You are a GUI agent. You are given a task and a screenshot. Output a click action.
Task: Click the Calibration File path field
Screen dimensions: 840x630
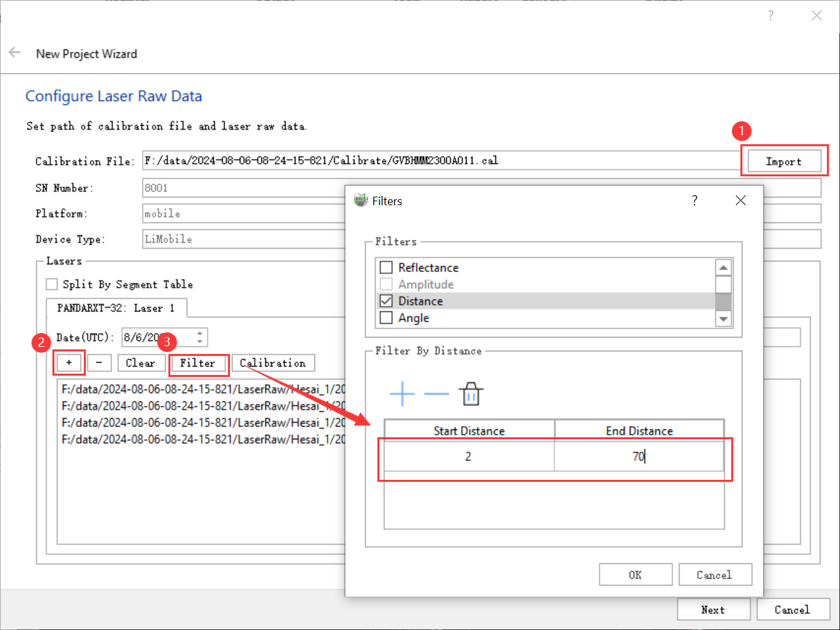442,161
